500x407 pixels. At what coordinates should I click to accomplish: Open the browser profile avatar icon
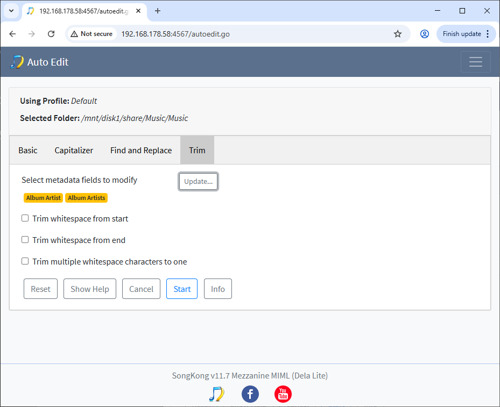[x=424, y=34]
